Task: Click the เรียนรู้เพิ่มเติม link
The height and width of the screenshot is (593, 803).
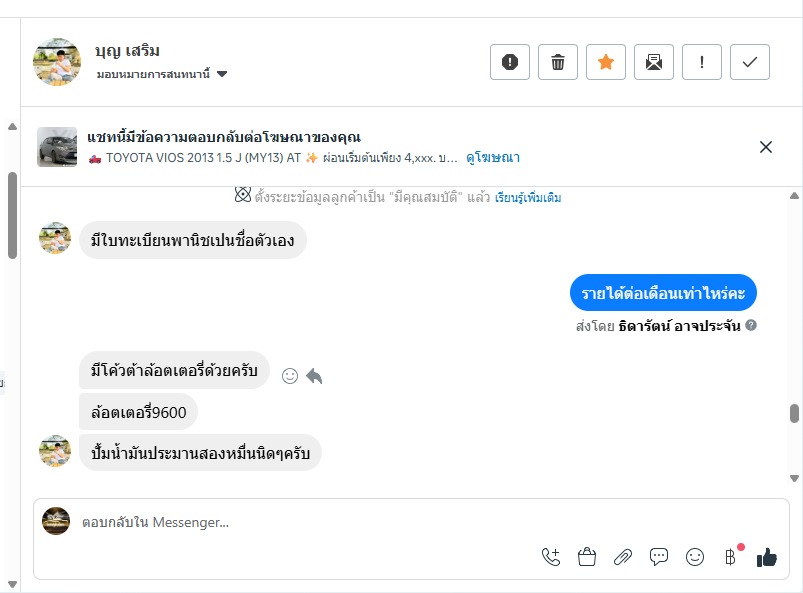Action: (x=528, y=198)
